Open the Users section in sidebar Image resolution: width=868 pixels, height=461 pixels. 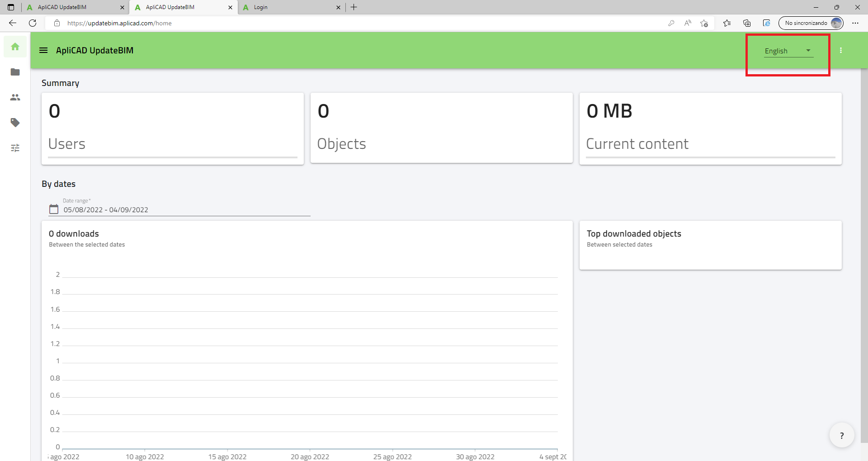15,97
